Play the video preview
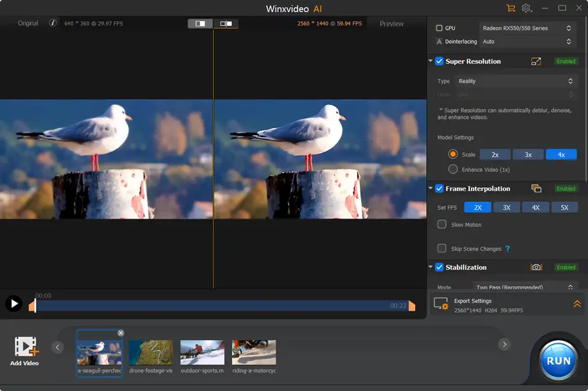Viewport: 588px width, 391px height. pos(13,304)
